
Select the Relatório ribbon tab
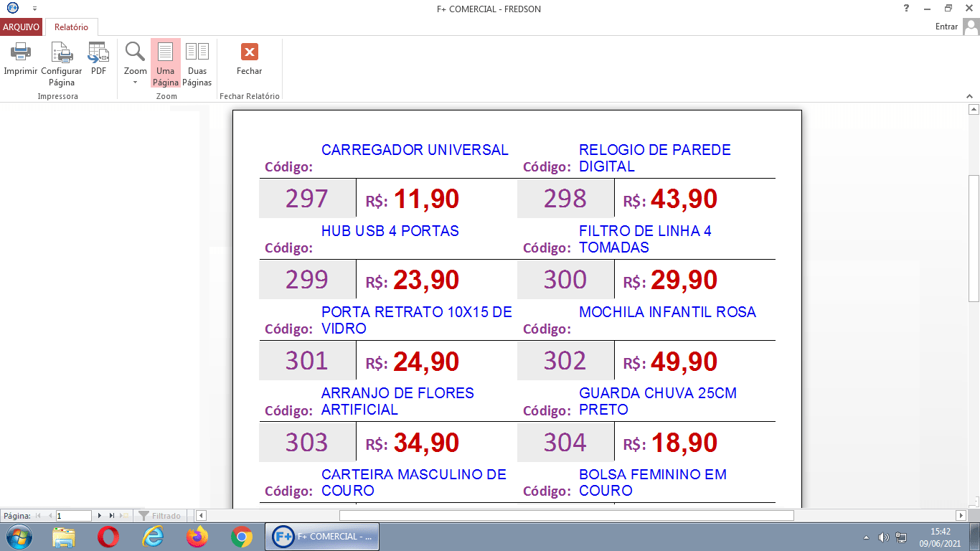[71, 27]
